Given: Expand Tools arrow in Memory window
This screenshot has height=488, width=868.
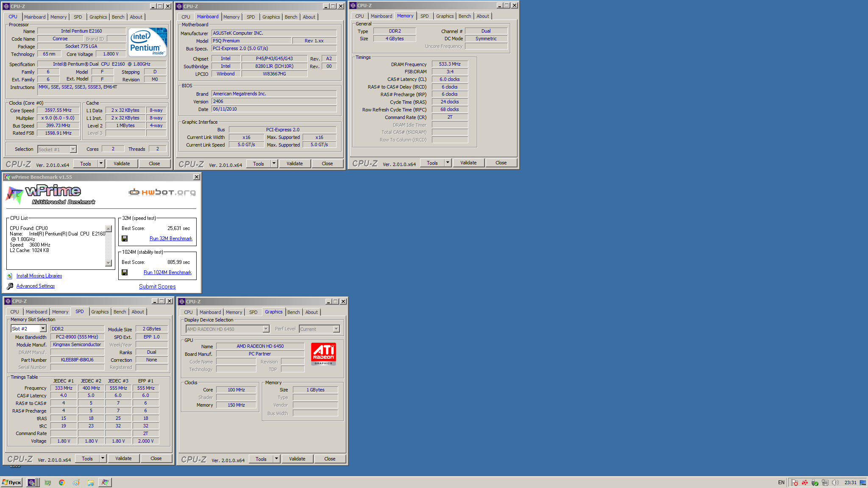Looking at the screenshot, I should pos(448,163).
